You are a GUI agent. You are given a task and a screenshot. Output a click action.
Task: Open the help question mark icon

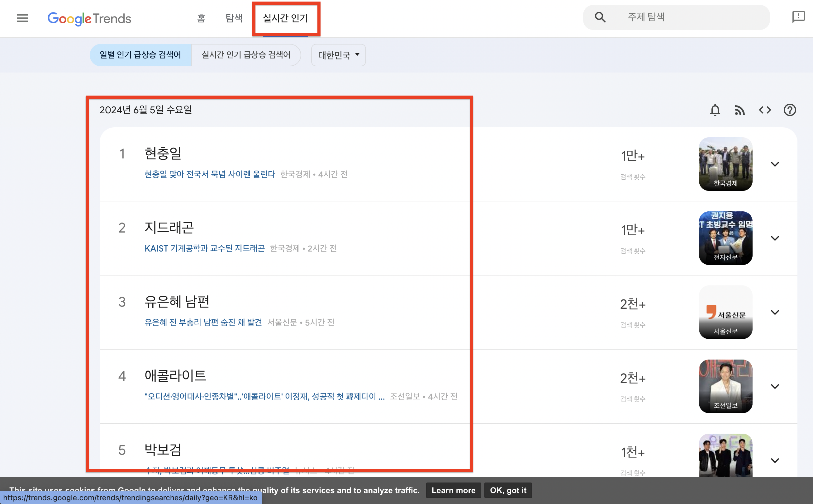[790, 110]
